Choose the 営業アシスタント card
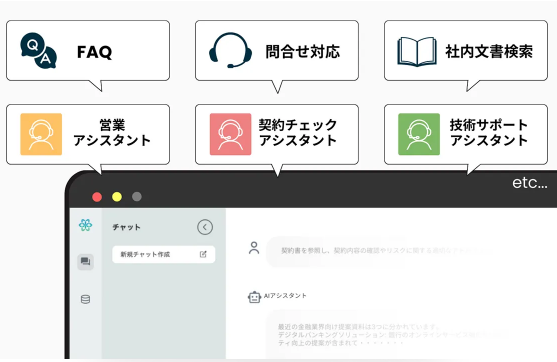The height and width of the screenshot is (362, 557). point(88,134)
